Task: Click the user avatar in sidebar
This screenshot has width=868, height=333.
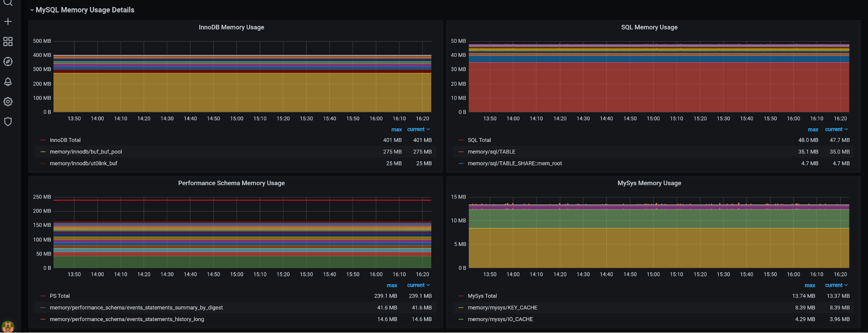Action: click(x=8, y=326)
